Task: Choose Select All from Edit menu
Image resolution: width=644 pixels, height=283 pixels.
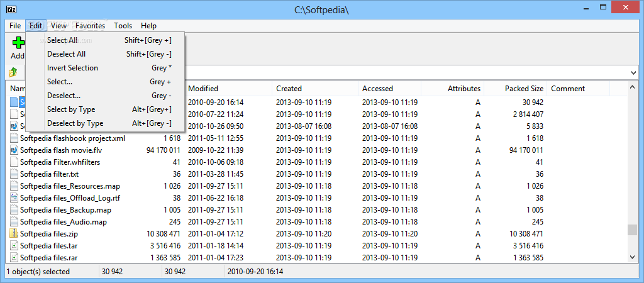Action: 106,40
